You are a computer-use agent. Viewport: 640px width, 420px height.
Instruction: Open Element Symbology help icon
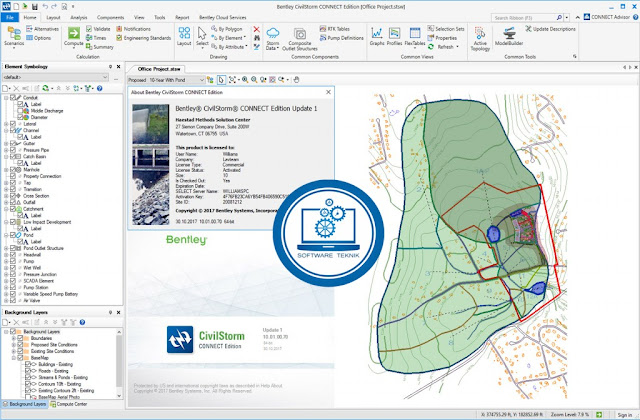[100, 88]
